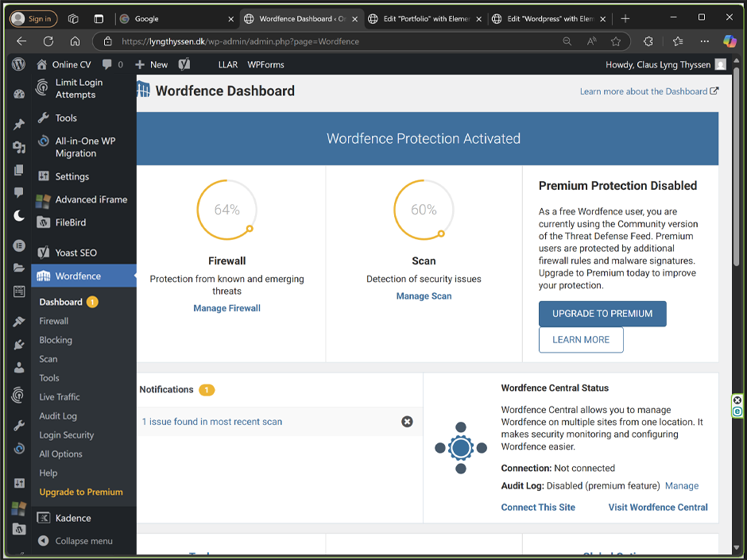Image resolution: width=747 pixels, height=560 pixels.
Task: Open the Yoast SEO admin bar icon
Action: [184, 64]
